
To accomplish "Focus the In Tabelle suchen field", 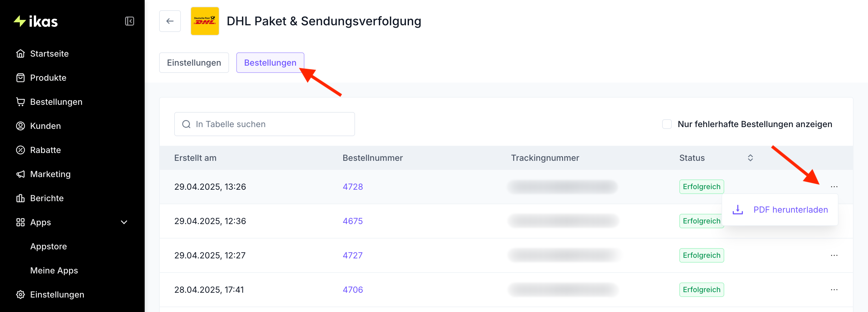I will [x=264, y=124].
